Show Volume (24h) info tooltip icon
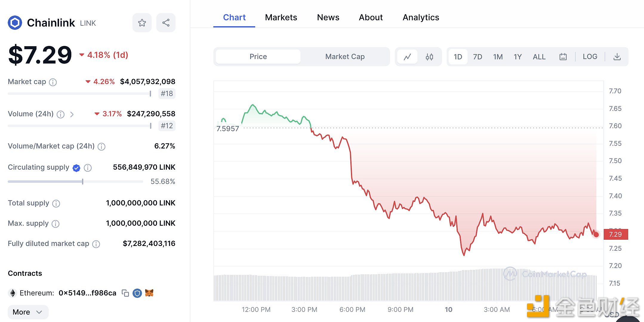The image size is (644, 322). point(61,114)
